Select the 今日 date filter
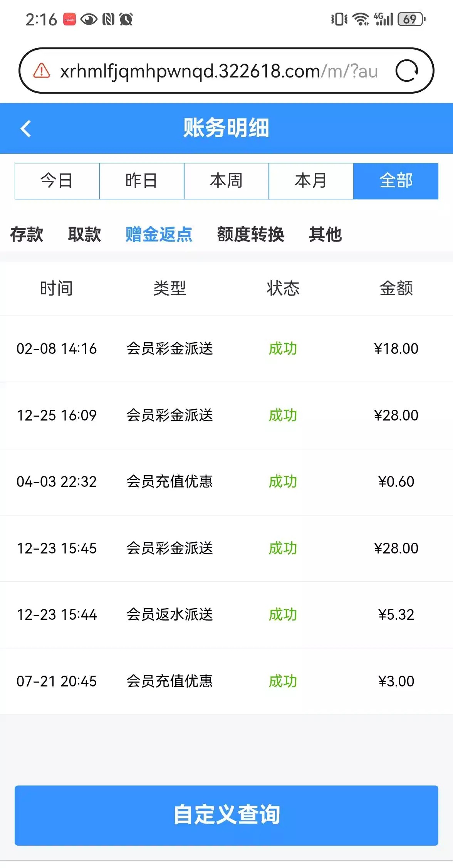 point(57,181)
